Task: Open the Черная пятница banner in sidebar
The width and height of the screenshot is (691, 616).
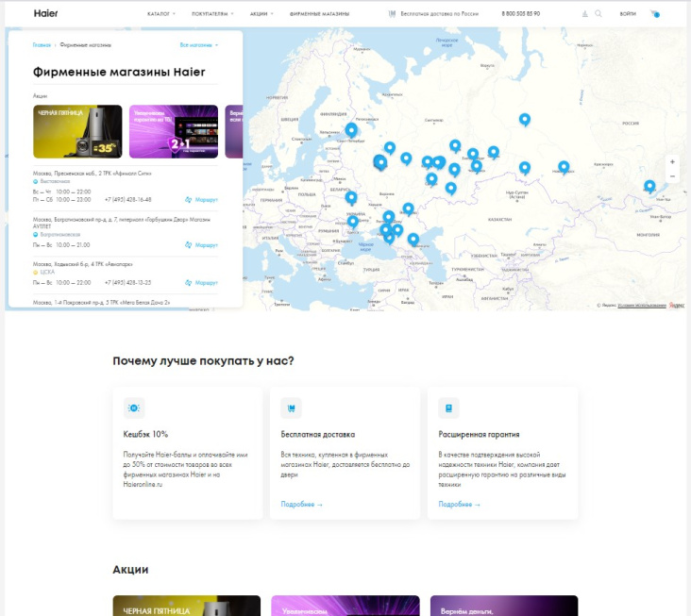Action: [x=77, y=131]
